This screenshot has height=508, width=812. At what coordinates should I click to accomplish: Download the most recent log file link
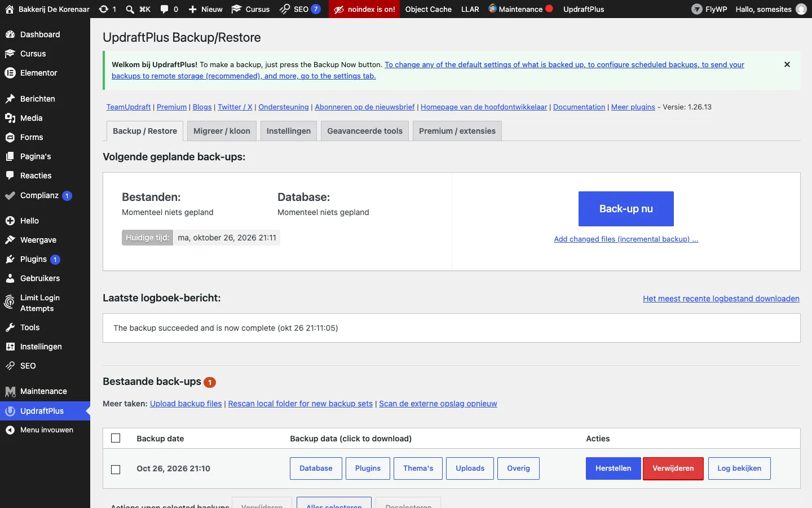[x=721, y=299]
